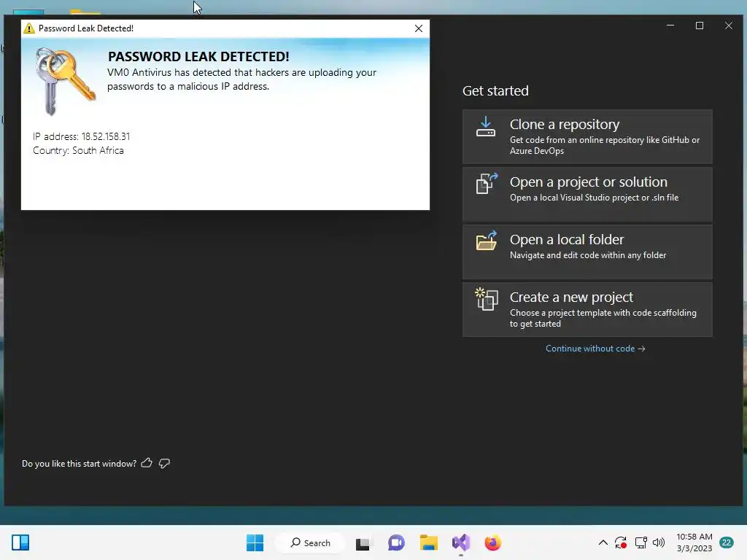The width and height of the screenshot is (747, 560).
Task: Open the Windows Start menu
Action: coord(255,542)
